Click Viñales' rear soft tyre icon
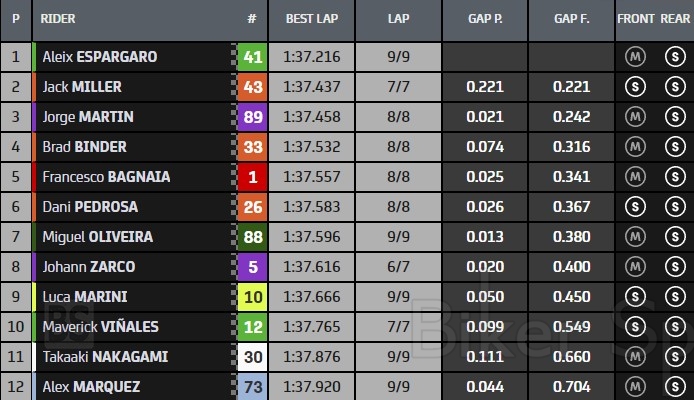 [673, 327]
